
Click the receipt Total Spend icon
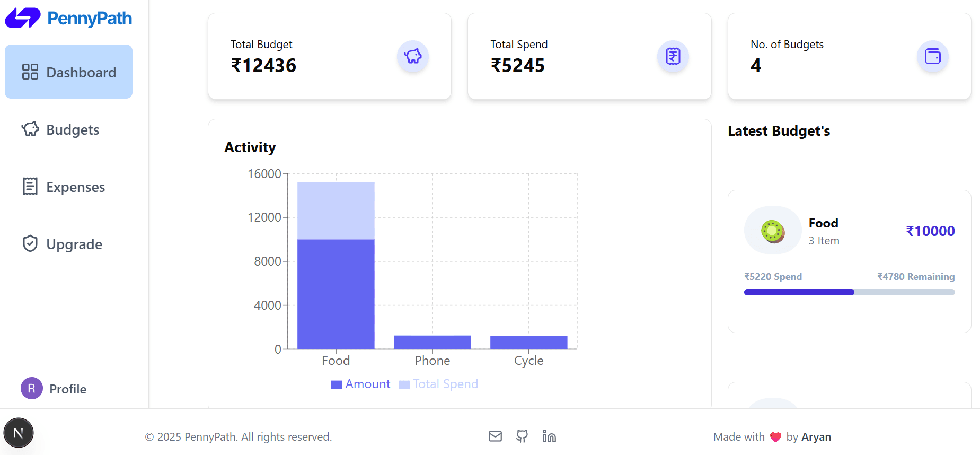[673, 56]
